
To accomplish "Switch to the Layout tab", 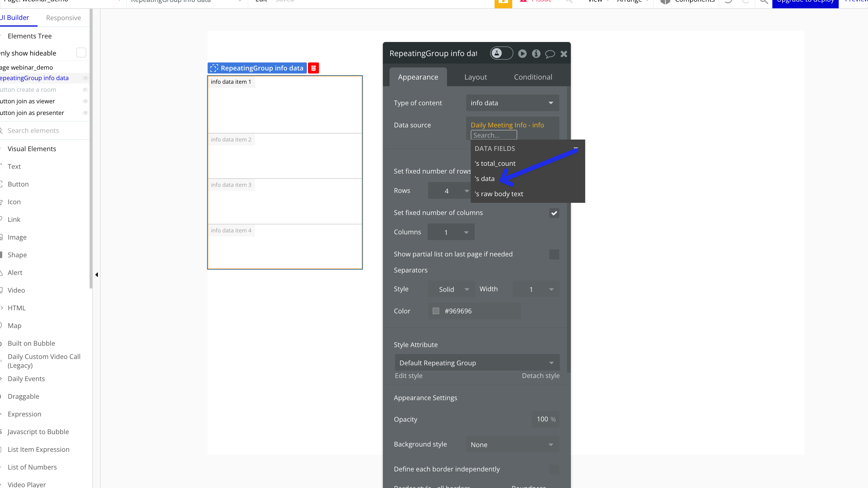I will tap(475, 77).
